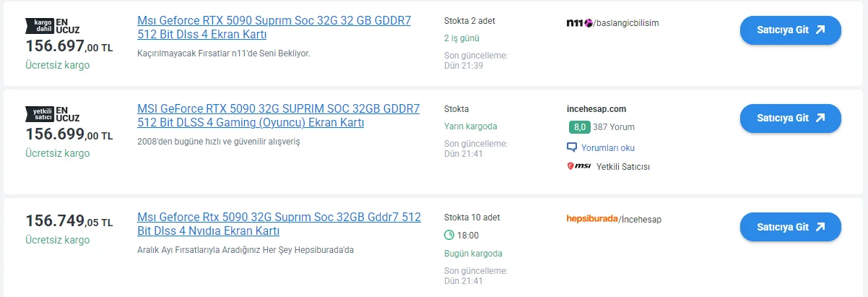Click the hepsiburada seller logo
This screenshot has height=297, width=868.
click(592, 219)
